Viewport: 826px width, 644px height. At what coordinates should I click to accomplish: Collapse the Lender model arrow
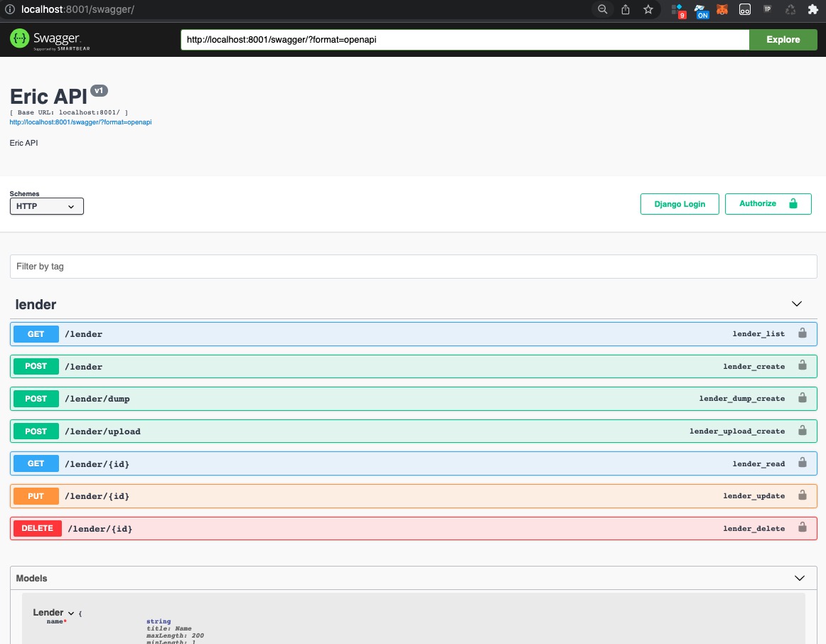(x=71, y=613)
